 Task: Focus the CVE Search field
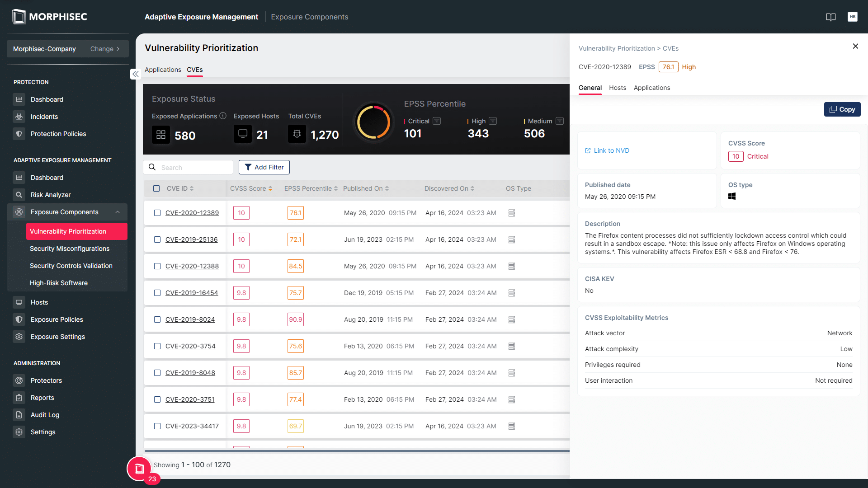coord(188,167)
